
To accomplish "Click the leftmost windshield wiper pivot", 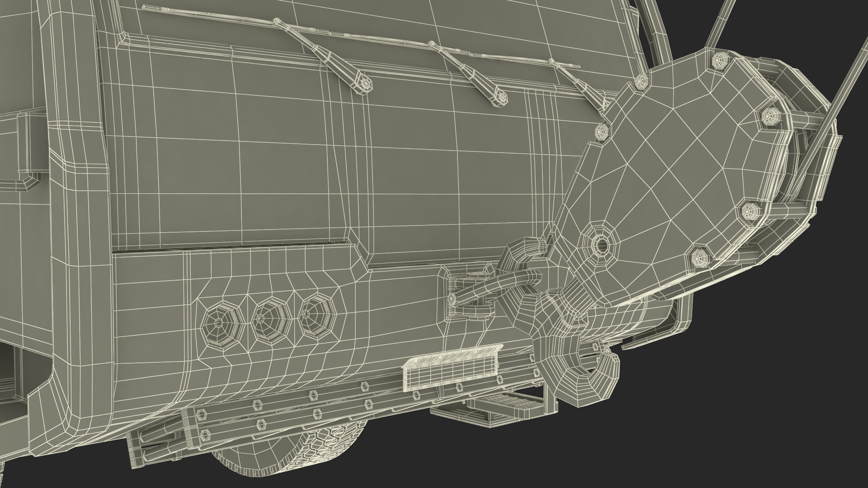I will pyautogui.click(x=366, y=84).
